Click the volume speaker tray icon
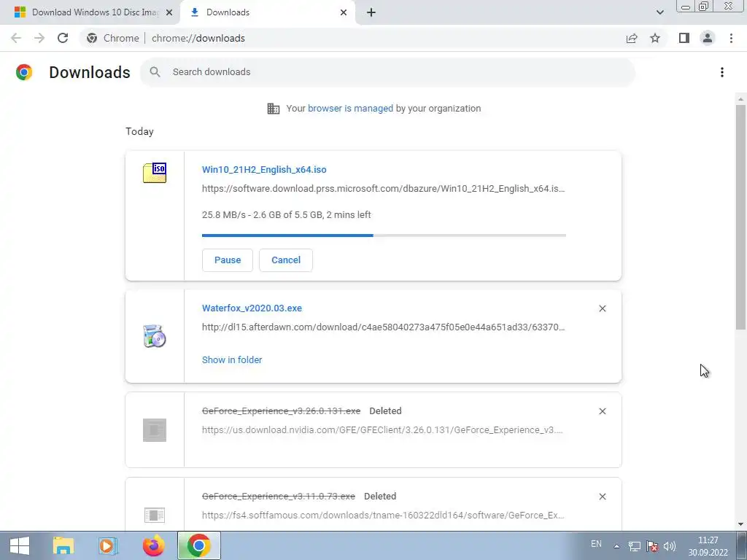Screen dimensions: 747x560 point(670,546)
